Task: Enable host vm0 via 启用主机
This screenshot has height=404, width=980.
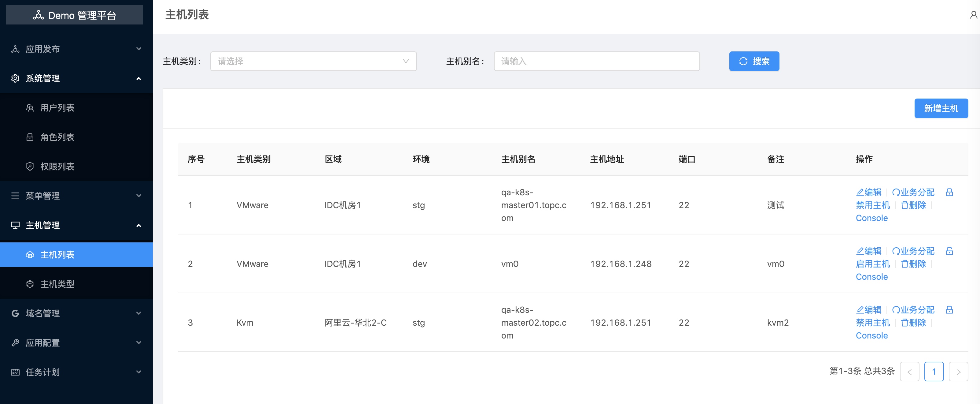Action: click(x=873, y=264)
